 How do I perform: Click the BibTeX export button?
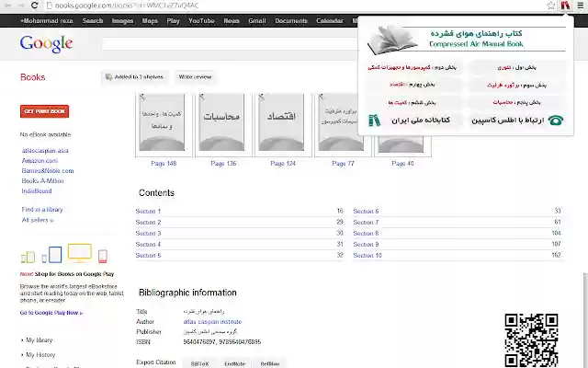(x=200, y=364)
